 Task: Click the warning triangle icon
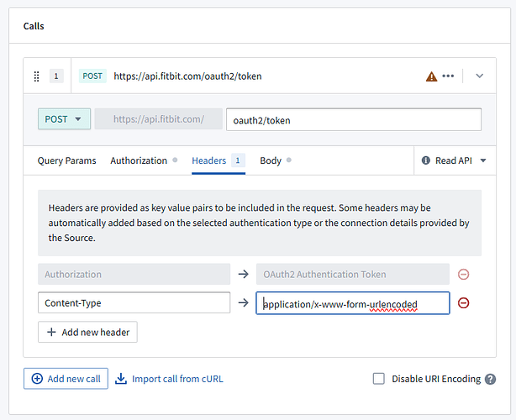point(431,76)
